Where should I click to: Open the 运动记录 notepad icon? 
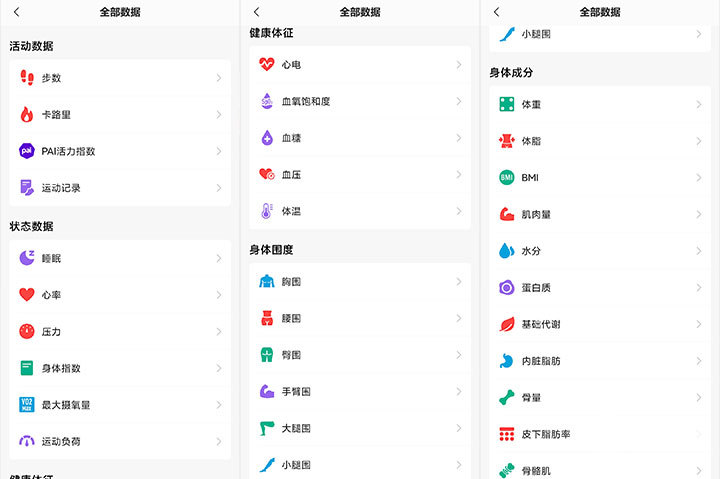(x=27, y=188)
